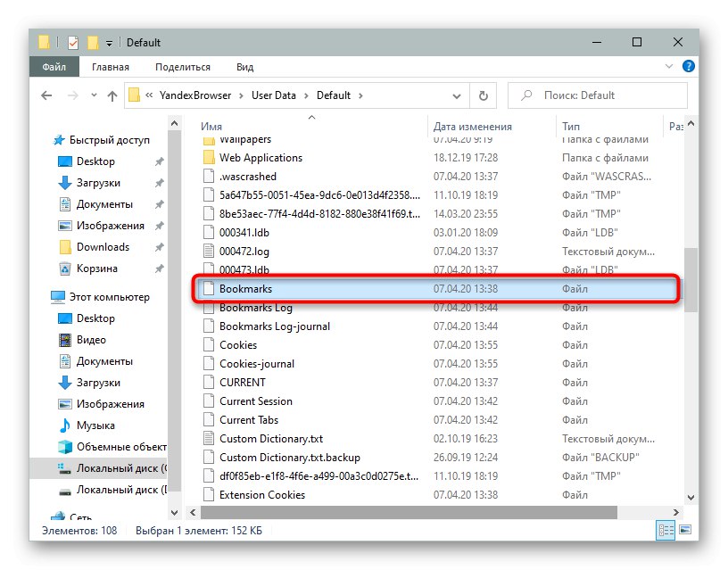728x570 pixels.
Task: Refresh the folder with the refresh icon
Action: click(483, 95)
